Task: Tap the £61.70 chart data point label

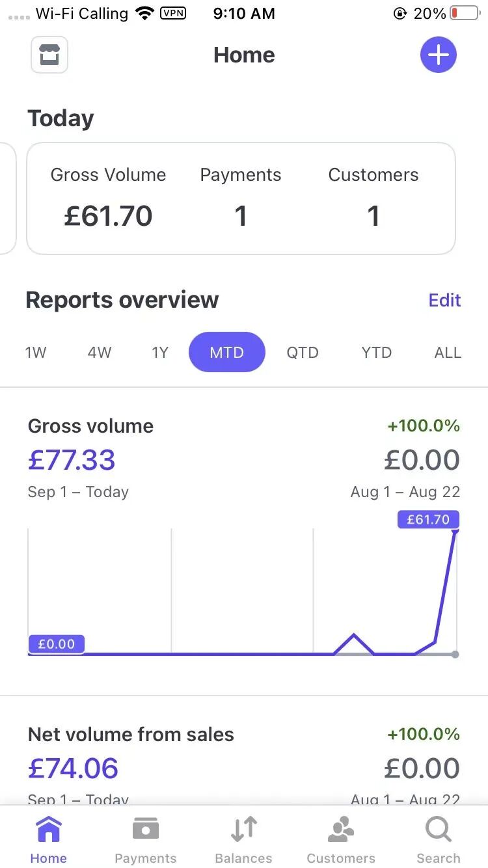Action: [428, 519]
